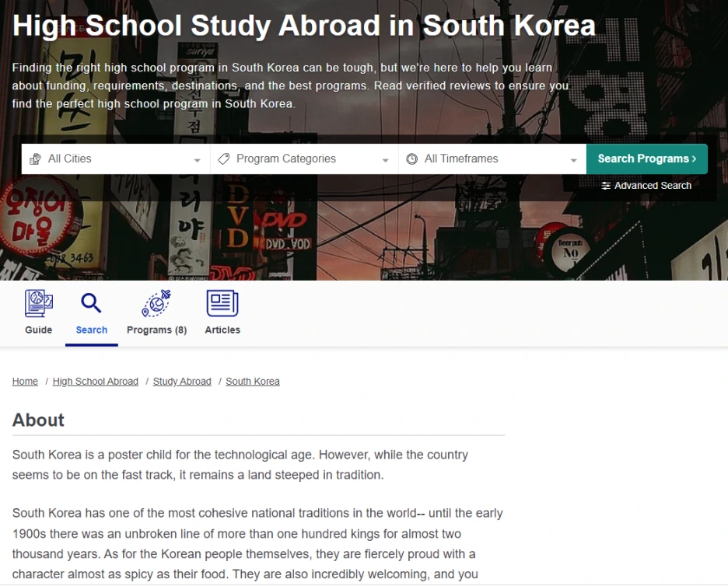Click the paragraph starting 'South Korea has one of the most'
Viewport: 728px width, 586px height.
[257, 544]
